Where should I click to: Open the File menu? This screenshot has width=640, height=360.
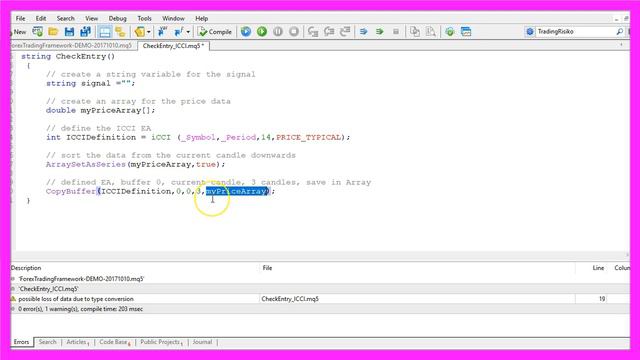20,18
